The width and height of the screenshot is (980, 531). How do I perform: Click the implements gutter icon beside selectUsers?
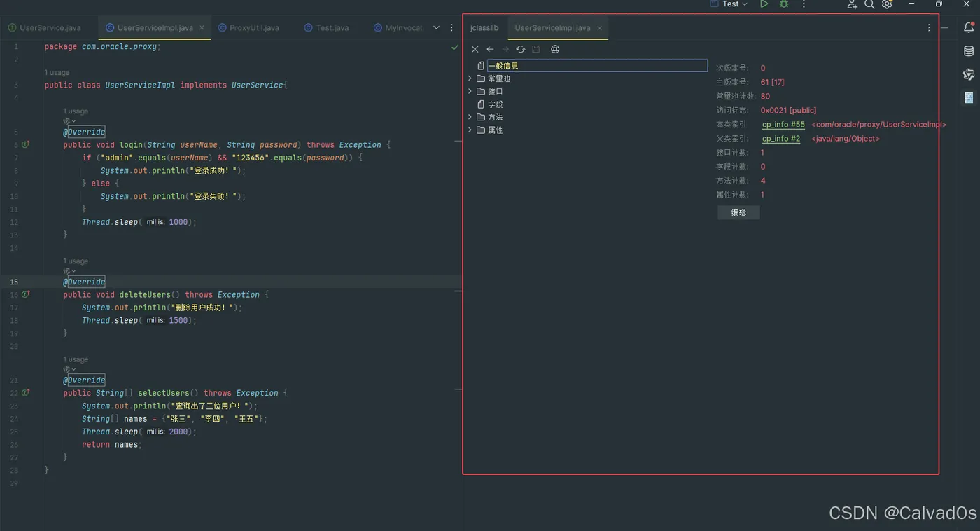(25, 393)
